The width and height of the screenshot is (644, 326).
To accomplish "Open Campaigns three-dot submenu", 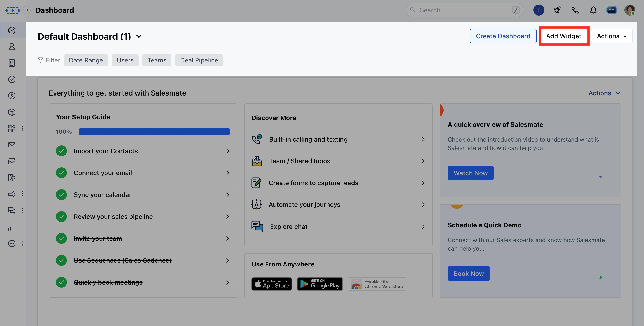I will [22, 194].
